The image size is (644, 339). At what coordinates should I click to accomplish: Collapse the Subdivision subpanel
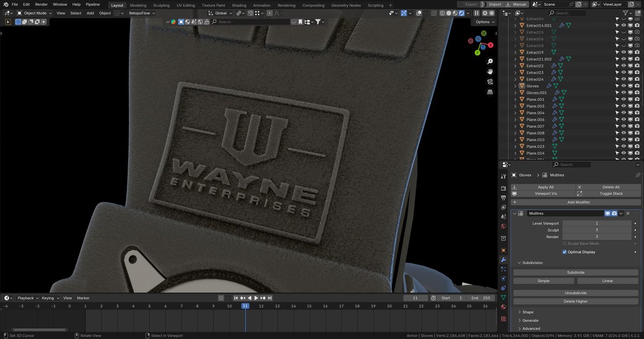519,263
